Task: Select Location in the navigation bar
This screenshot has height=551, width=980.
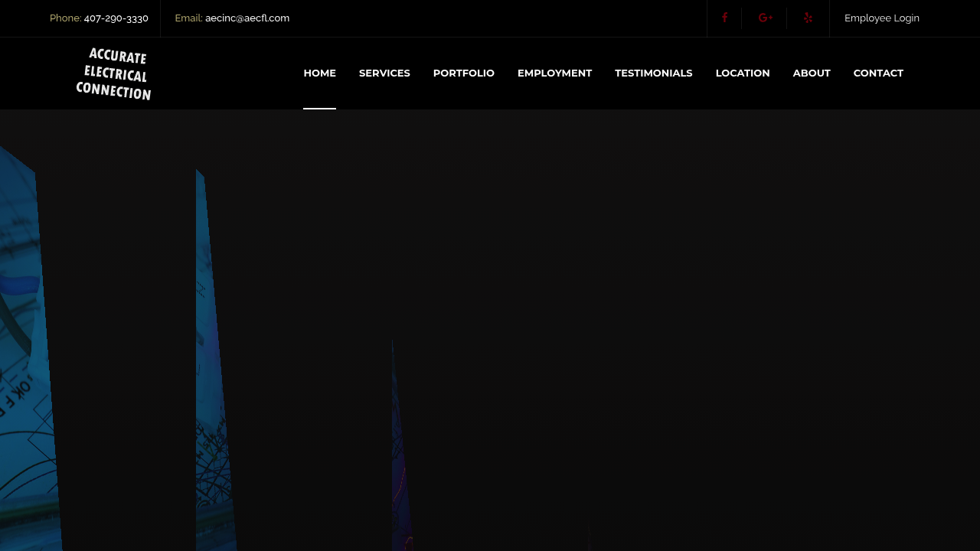Action: [742, 73]
